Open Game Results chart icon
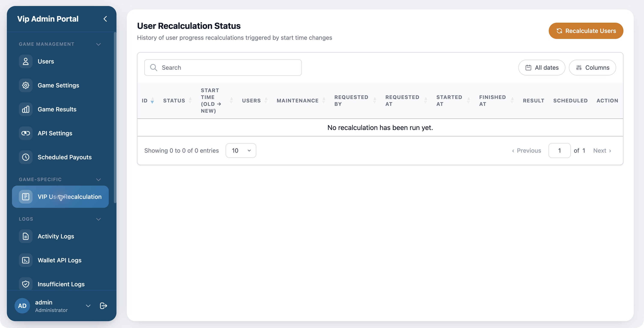Image resolution: width=644 pixels, height=328 pixels. [x=25, y=109]
